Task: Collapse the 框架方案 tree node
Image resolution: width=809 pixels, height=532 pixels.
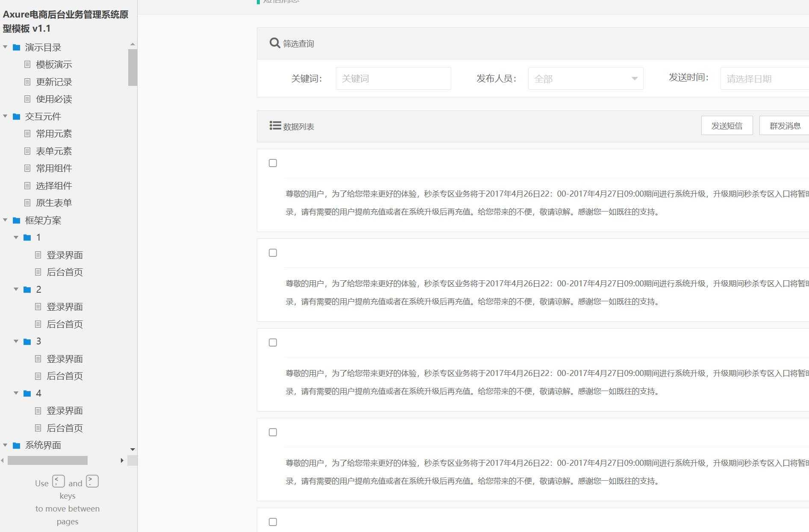Action: (x=5, y=220)
